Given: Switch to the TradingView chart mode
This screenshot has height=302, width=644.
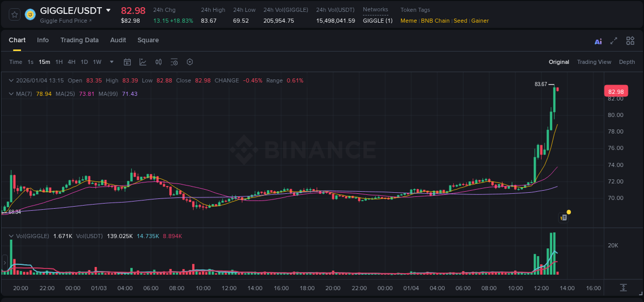Looking at the screenshot, I should pos(594,62).
